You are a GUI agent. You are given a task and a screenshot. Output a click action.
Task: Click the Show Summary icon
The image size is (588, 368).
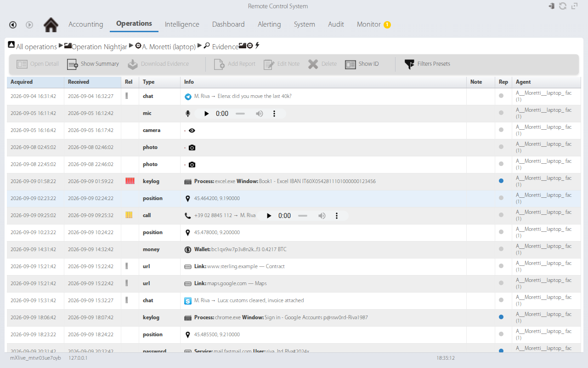73,64
